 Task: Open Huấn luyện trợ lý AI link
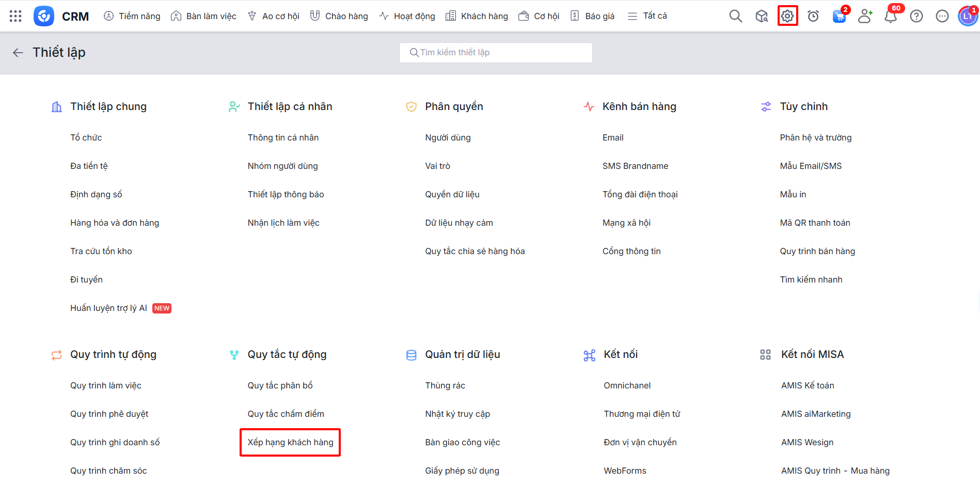click(108, 308)
